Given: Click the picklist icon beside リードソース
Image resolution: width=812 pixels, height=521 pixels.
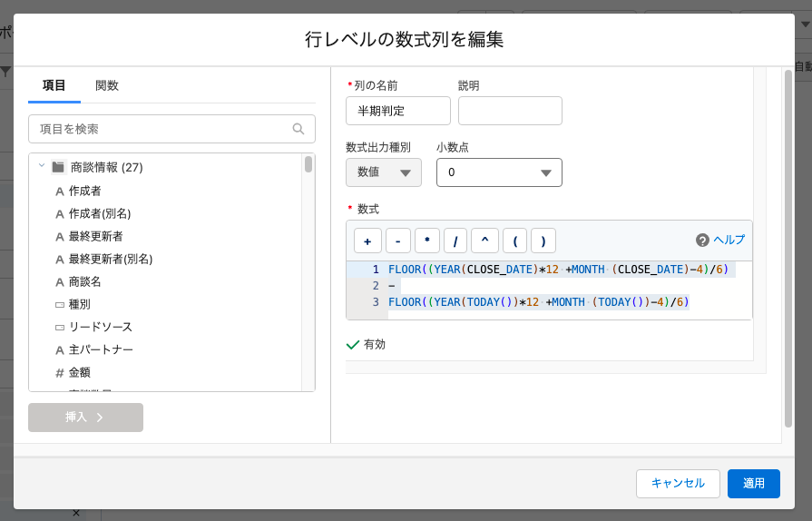Looking at the screenshot, I should (60, 328).
